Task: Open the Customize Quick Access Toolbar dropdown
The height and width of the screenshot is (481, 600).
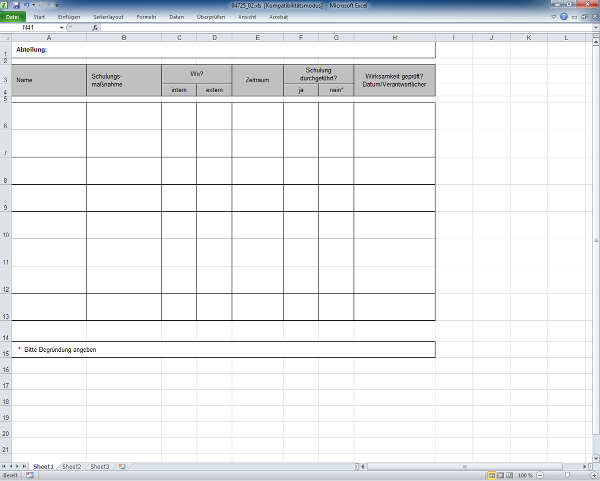Action: pyautogui.click(x=57, y=5)
